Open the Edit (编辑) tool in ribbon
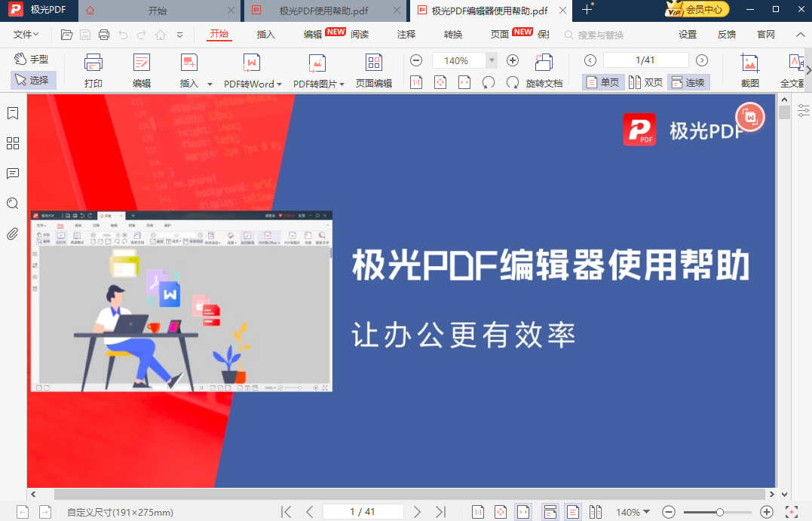The image size is (812, 521). 142,70
